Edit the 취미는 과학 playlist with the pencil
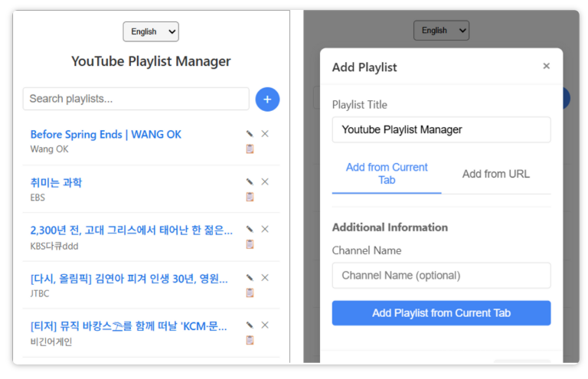The image size is (588, 379). (250, 181)
